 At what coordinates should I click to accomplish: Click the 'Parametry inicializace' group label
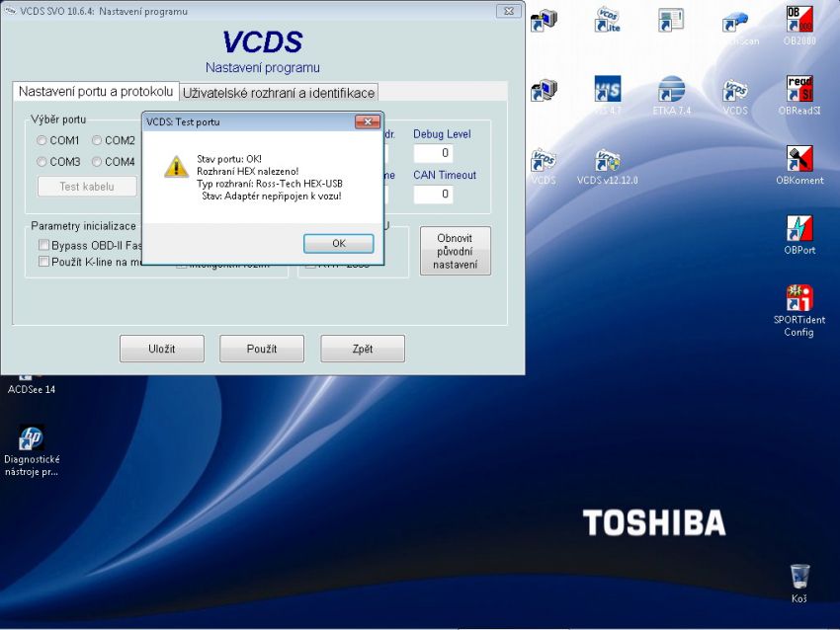point(84,226)
